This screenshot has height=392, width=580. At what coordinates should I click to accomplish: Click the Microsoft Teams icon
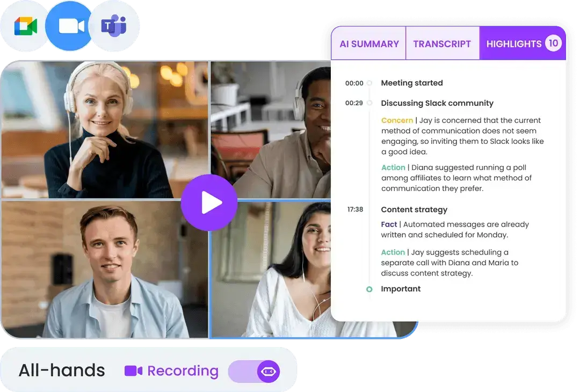[x=114, y=26]
